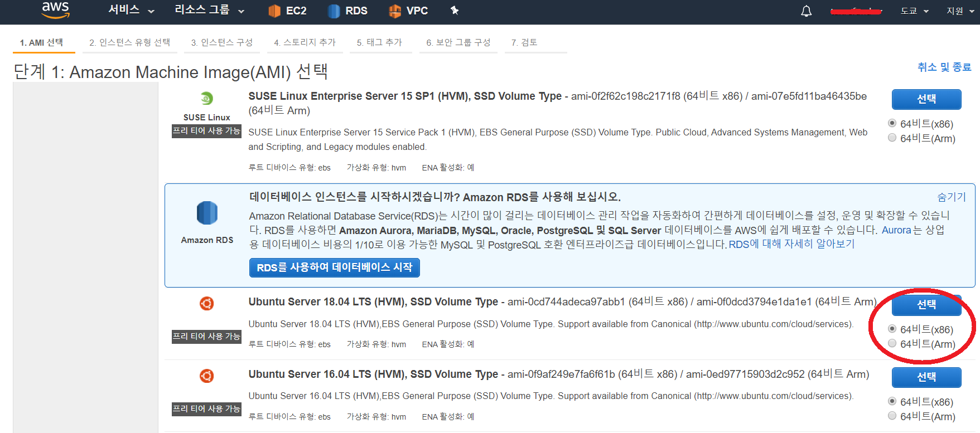The image size is (980, 433).
Task: Open the notifications bell
Action: coord(806,11)
